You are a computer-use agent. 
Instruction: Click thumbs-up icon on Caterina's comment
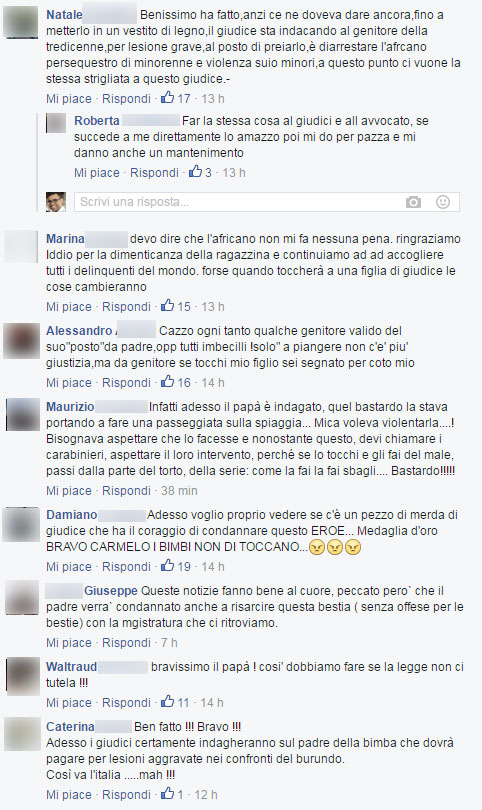pyautogui.click(x=167, y=793)
